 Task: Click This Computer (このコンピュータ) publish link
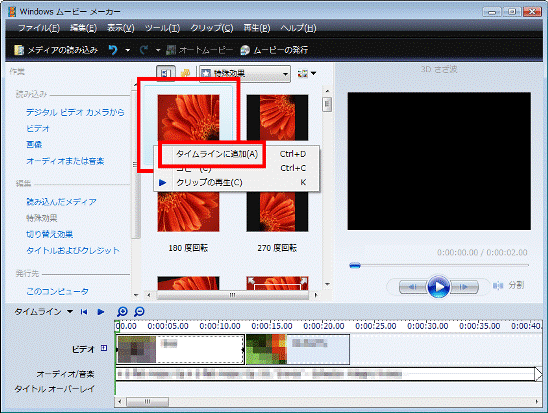coord(57,291)
